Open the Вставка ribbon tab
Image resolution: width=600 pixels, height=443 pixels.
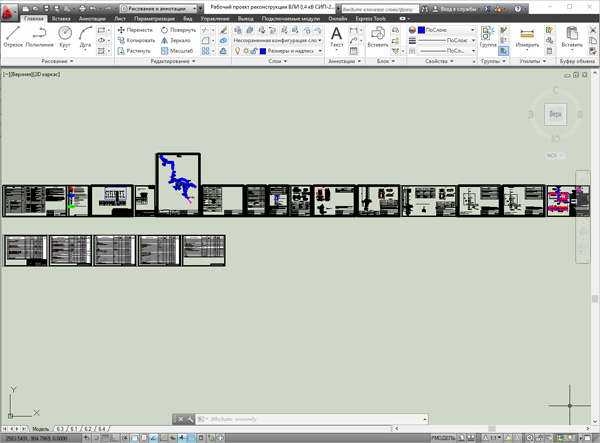61,18
